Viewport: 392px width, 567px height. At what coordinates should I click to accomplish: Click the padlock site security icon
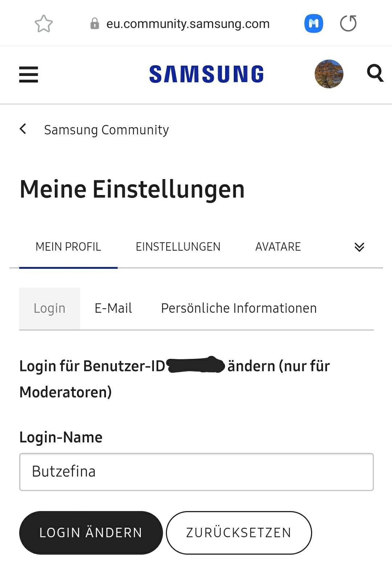tap(95, 24)
